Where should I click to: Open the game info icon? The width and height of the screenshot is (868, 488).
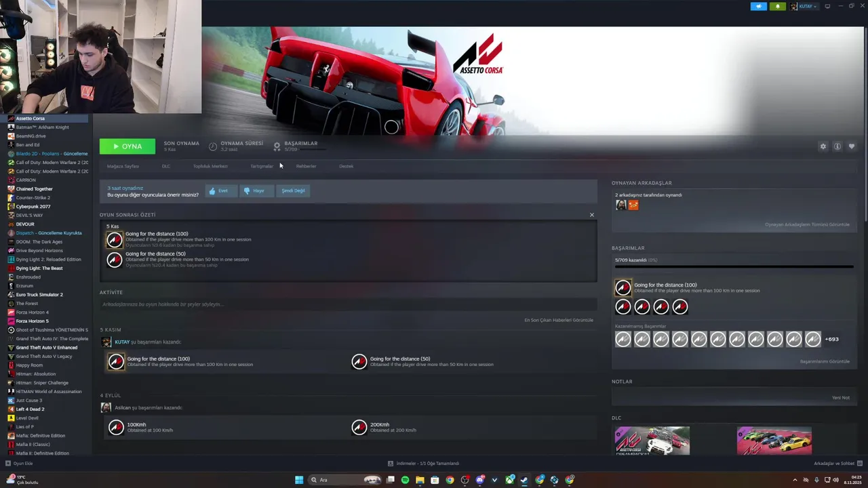(837, 146)
